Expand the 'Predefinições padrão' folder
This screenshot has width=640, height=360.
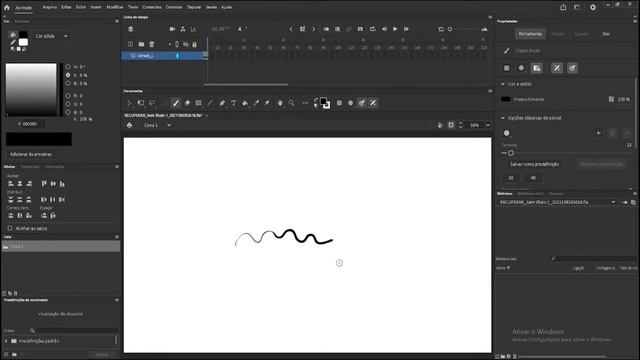[x=6, y=341]
